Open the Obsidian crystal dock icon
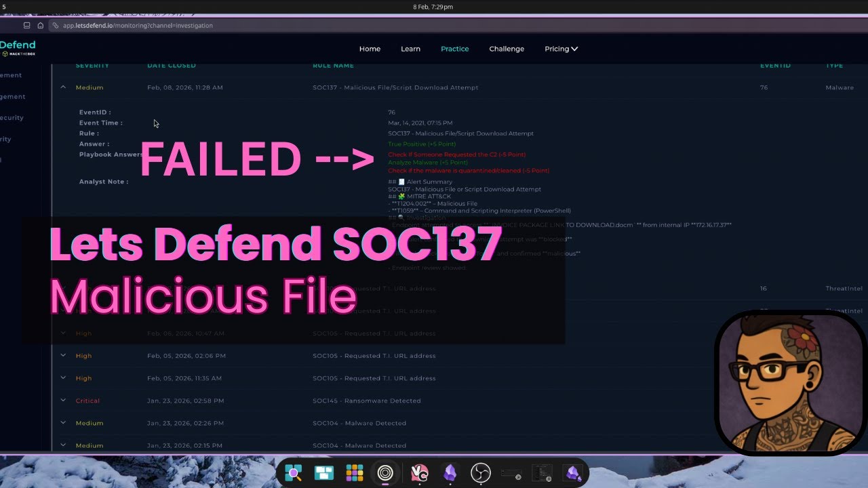The height and width of the screenshot is (488, 868). click(x=450, y=473)
